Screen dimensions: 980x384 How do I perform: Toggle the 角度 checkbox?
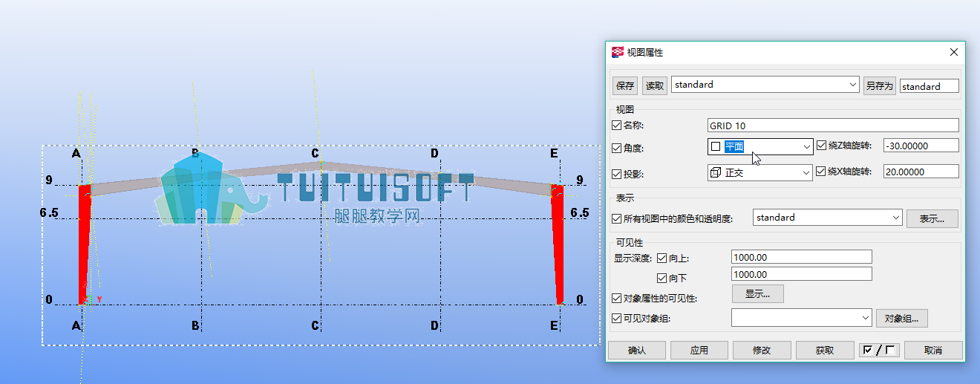[x=616, y=148]
